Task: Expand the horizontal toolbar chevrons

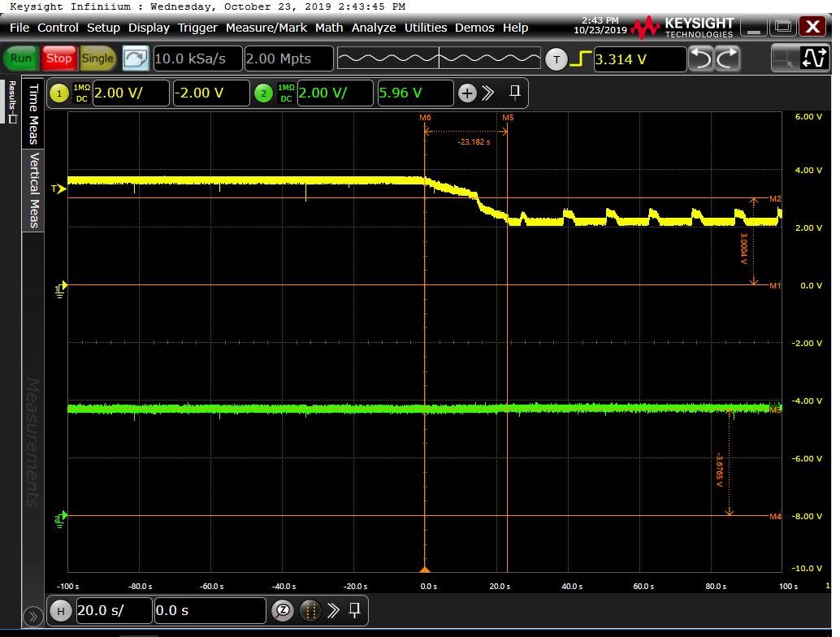Action: [333, 611]
